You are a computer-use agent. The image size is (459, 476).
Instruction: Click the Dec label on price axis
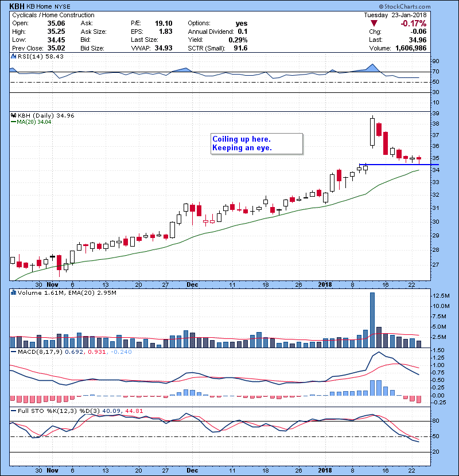192,285
